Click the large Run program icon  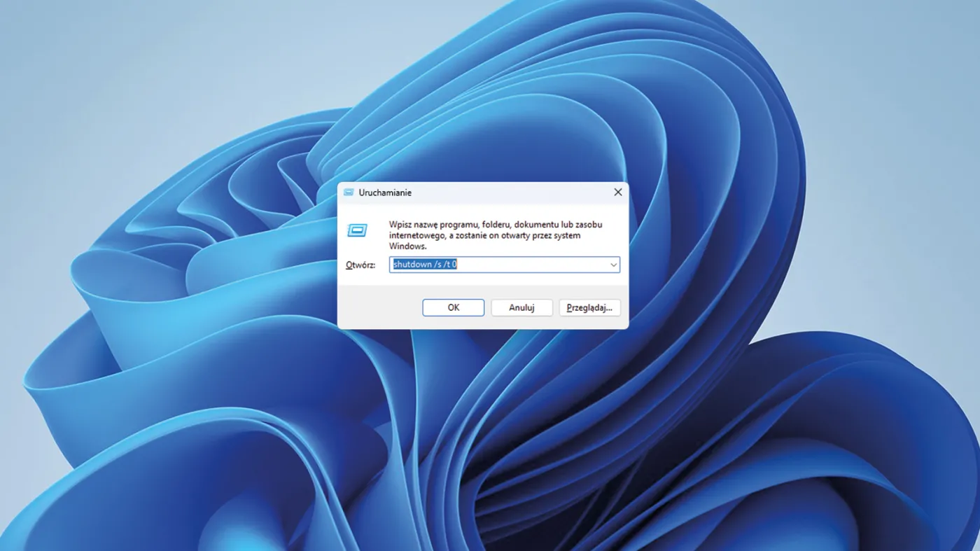pyautogui.click(x=357, y=230)
